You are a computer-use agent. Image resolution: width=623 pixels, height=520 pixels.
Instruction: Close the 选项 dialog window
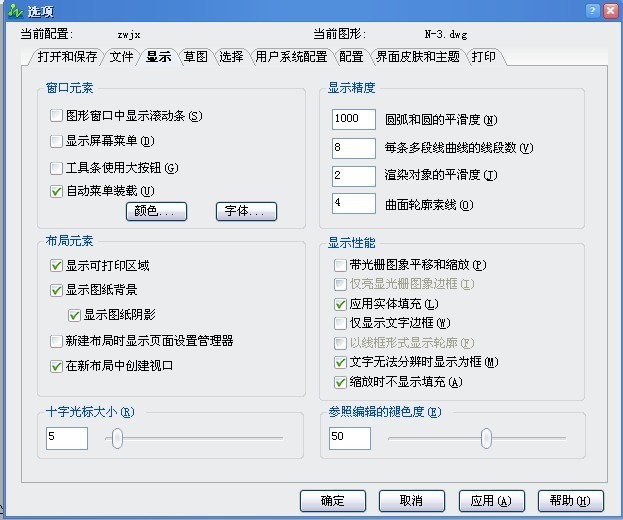(x=611, y=10)
